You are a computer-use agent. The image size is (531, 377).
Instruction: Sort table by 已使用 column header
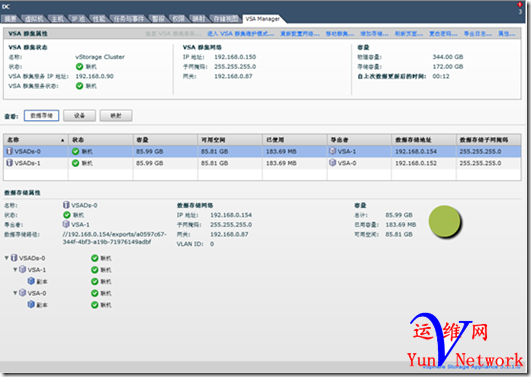coord(295,140)
